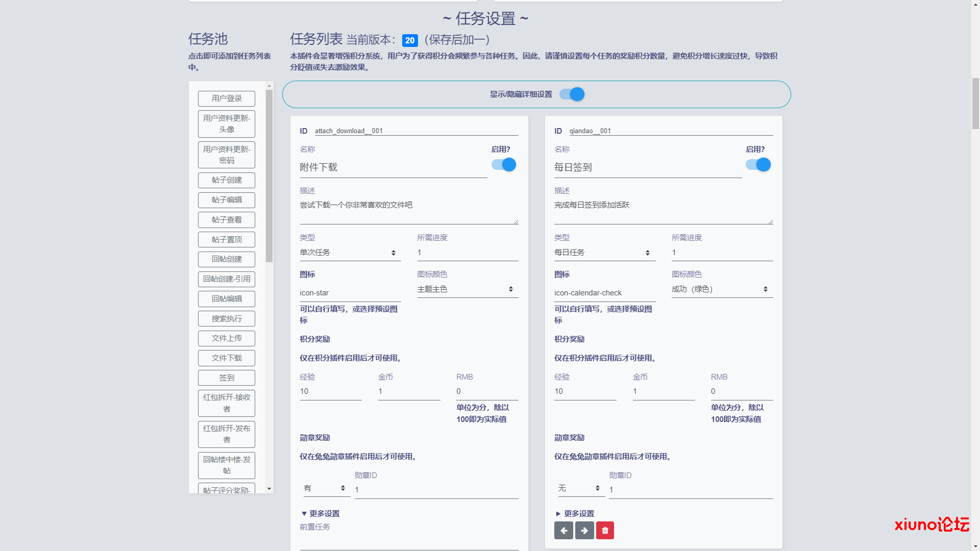Click the right arrow move button in 每日签到 card
Viewport: 980px width, 551px height.
coord(584,531)
